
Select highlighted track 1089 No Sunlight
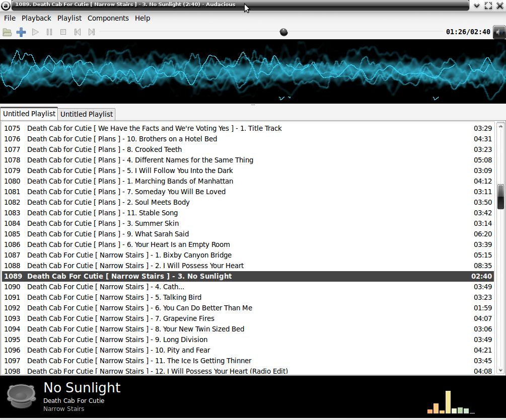click(x=248, y=276)
